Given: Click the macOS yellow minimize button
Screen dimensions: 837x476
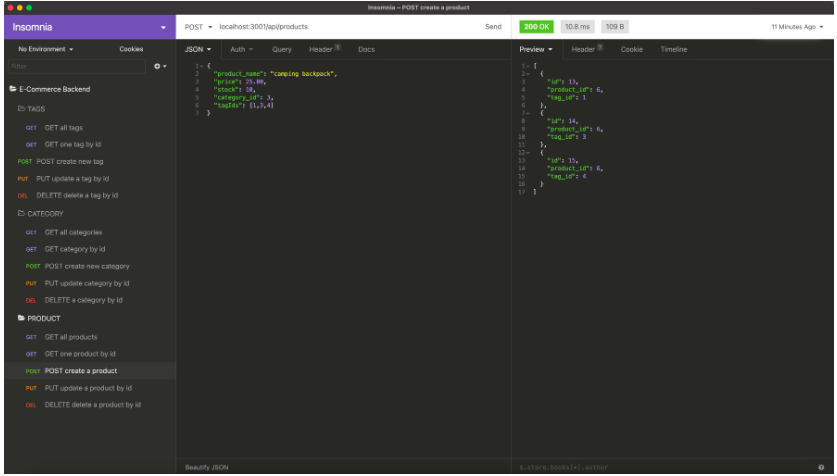Looking at the screenshot, I should click(20, 7).
